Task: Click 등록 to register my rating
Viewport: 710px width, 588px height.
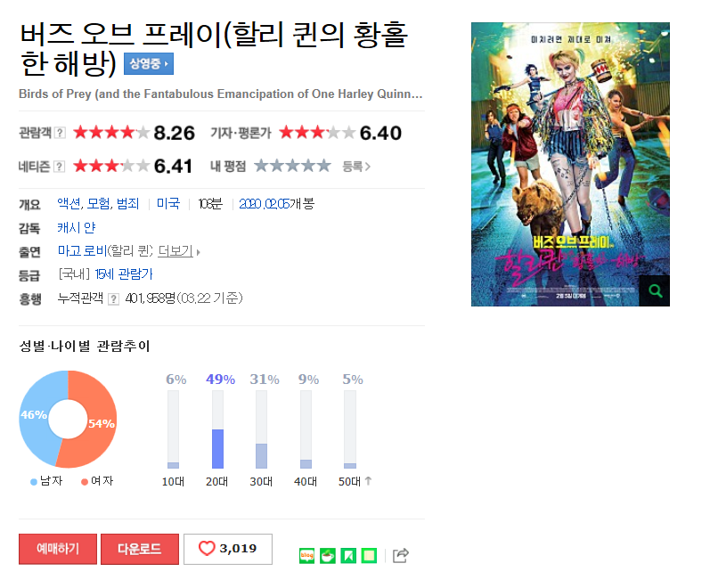Action: point(356,167)
